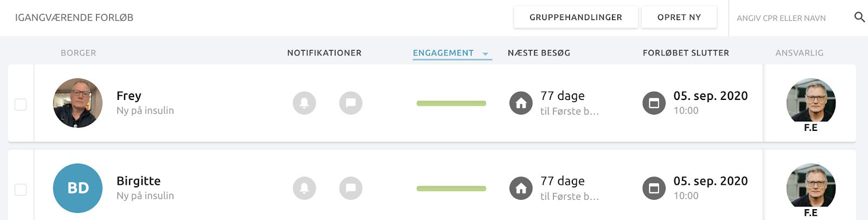Click the home visit icon for Birgitte
The image size is (868, 220).
tap(521, 188)
